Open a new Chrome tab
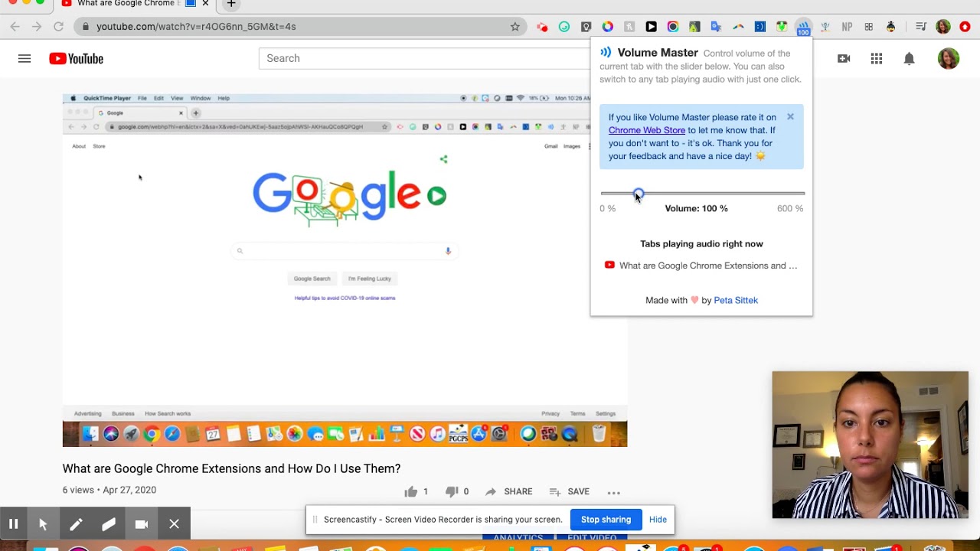This screenshot has width=980, height=551. pos(231,4)
